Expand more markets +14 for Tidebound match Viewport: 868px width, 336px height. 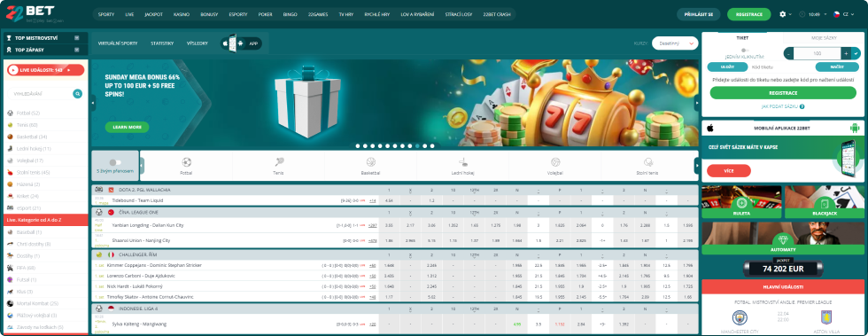point(373,200)
